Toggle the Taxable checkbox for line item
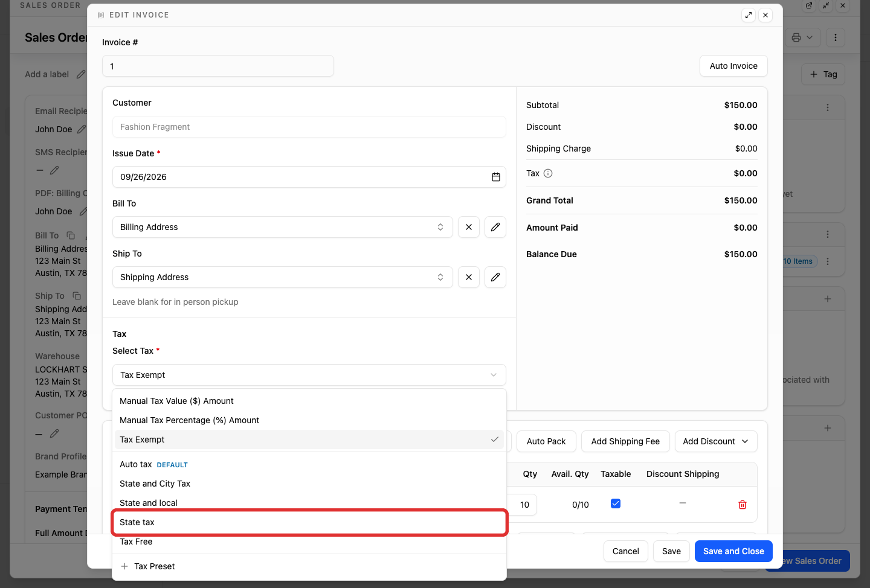Screen dimensions: 870x588 click(x=616, y=503)
